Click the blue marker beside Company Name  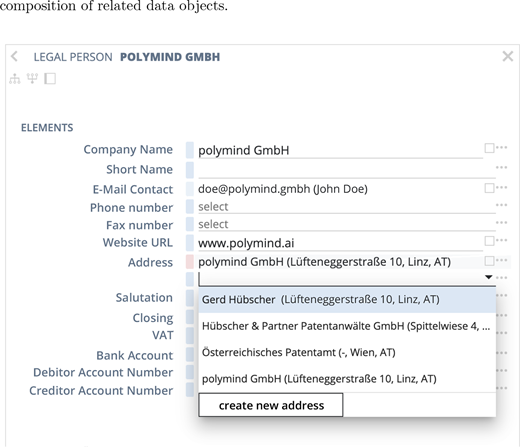coord(190,150)
